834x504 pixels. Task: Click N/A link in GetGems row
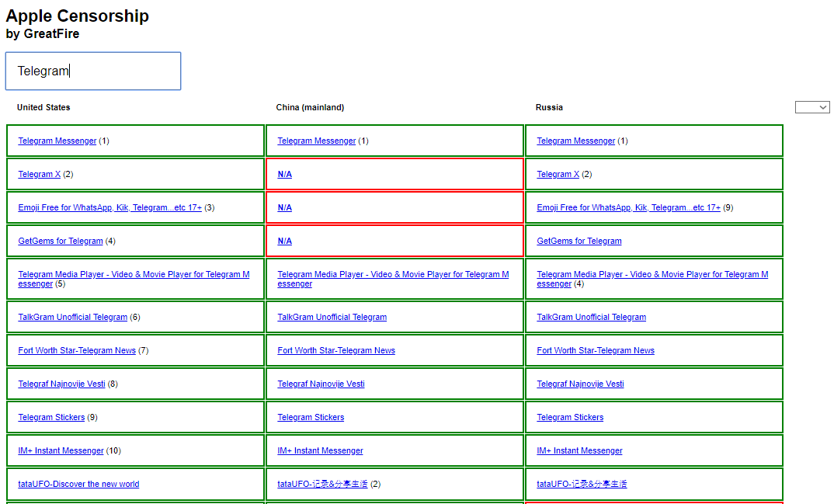click(x=284, y=242)
